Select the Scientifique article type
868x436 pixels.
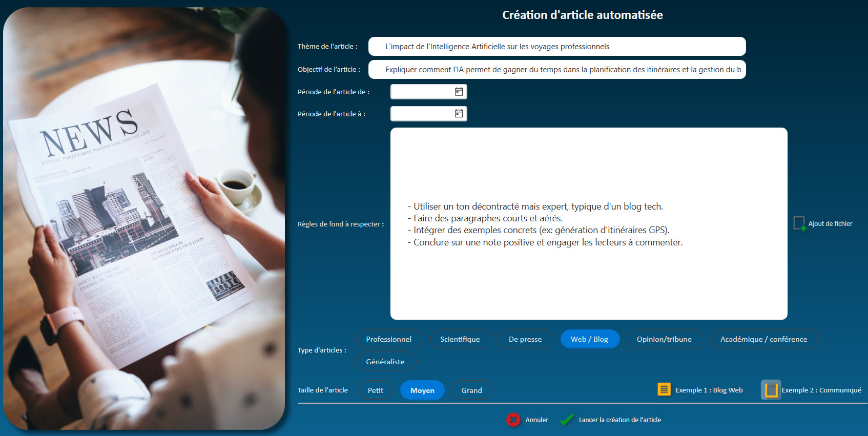(460, 339)
